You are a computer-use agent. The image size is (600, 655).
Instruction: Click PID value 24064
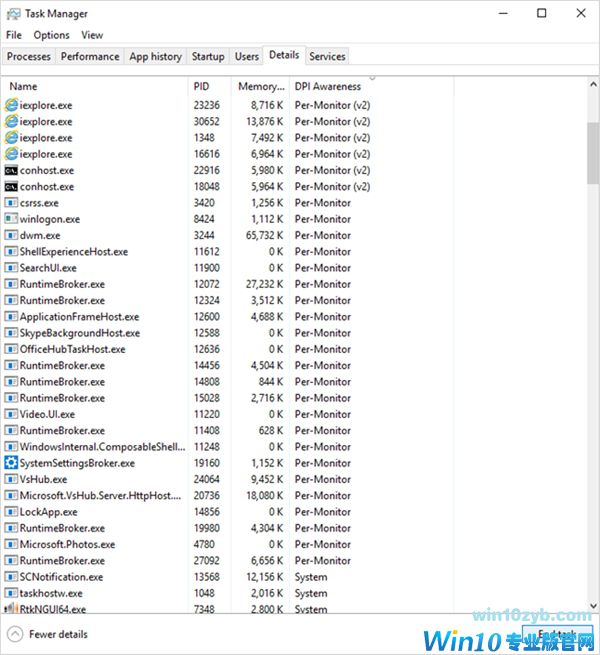click(x=206, y=479)
